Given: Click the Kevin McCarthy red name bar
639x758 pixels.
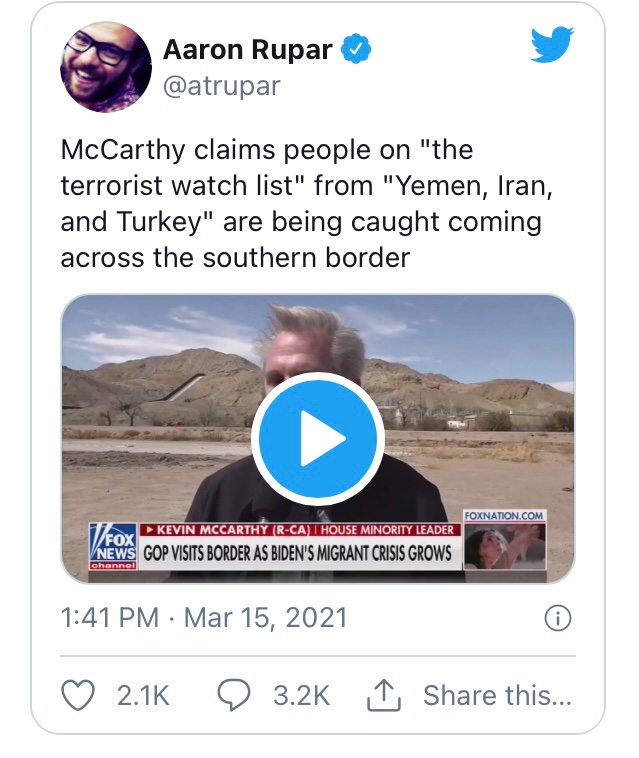Looking at the screenshot, I should tap(298, 530).
